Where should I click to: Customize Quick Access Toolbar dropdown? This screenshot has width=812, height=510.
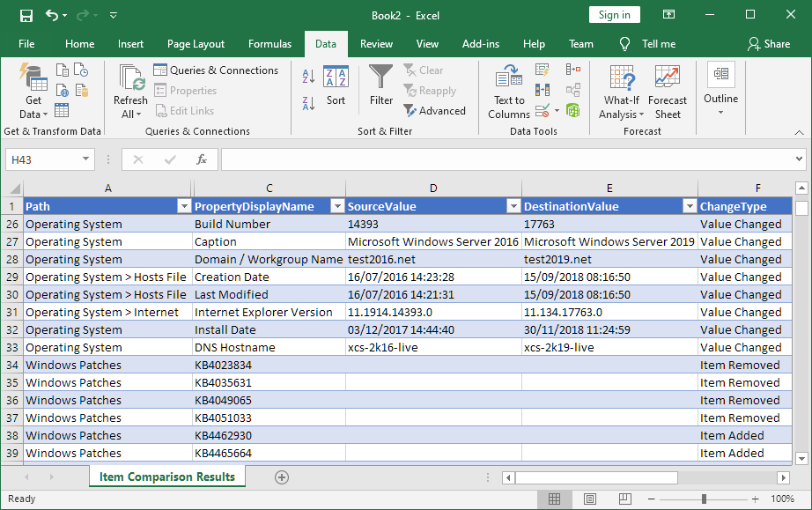click(113, 16)
